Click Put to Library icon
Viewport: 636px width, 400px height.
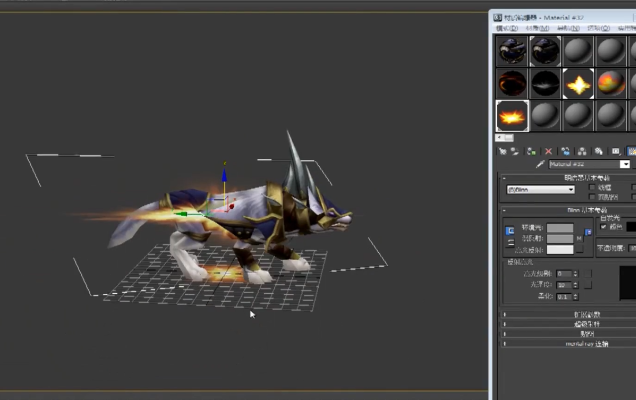pos(599,151)
